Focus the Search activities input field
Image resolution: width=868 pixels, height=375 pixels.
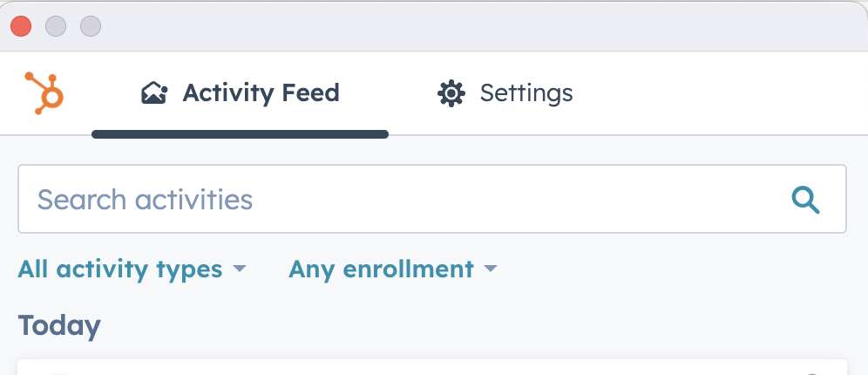pyautogui.click(x=401, y=200)
